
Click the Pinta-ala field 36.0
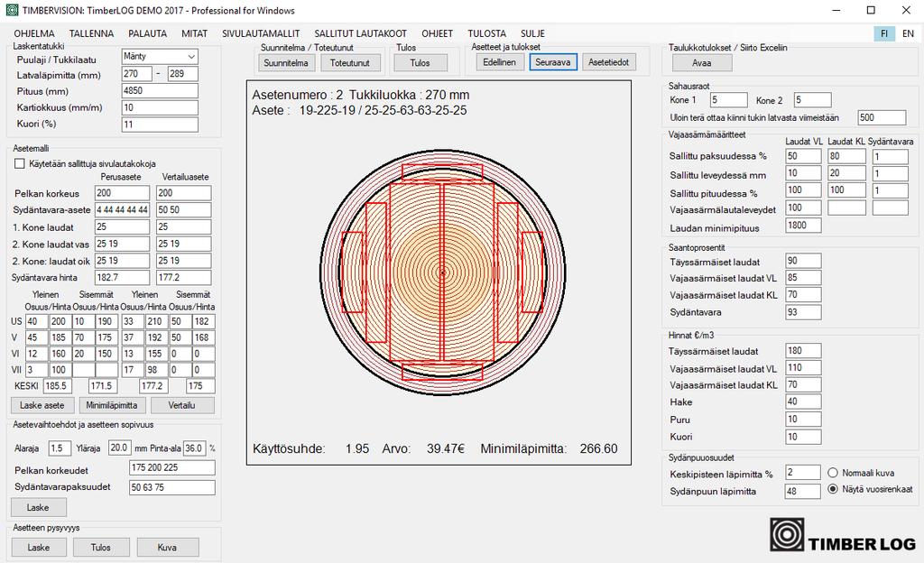tap(195, 448)
